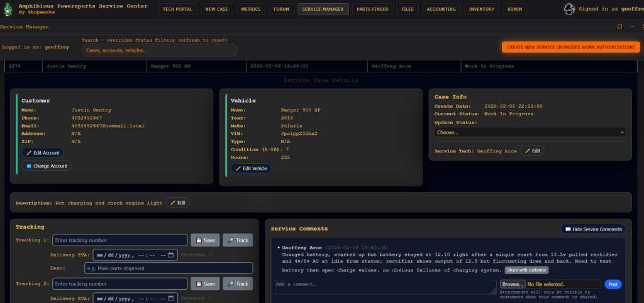644x303 pixels.
Task: Toggle Share with customer on Geoffrey's comment
Action: tap(526, 270)
